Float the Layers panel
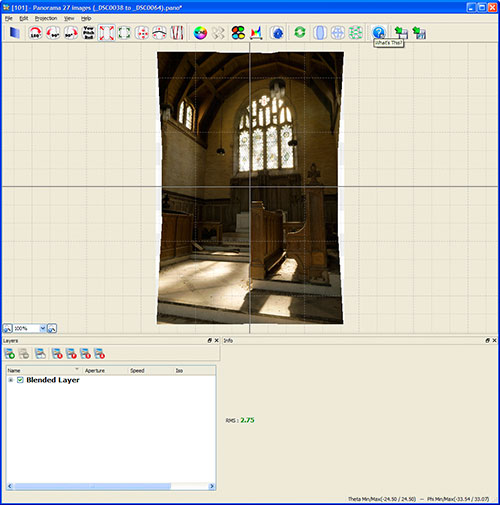Image resolution: width=500 pixels, height=505 pixels. point(209,340)
